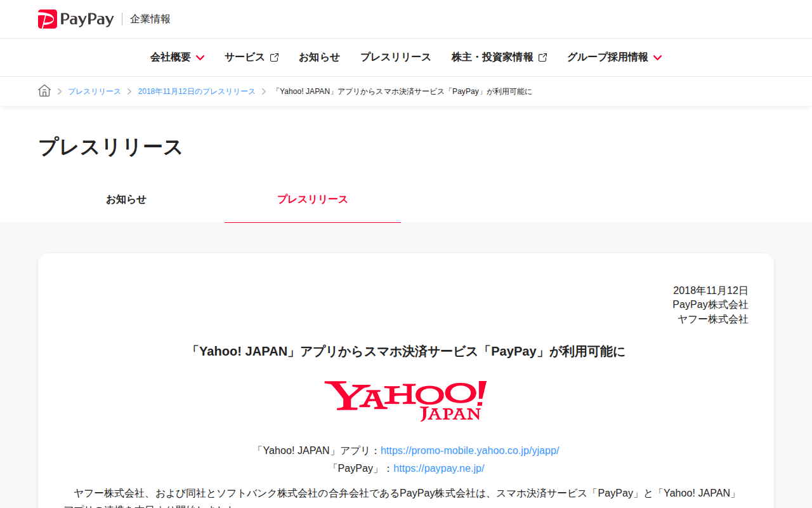The height and width of the screenshot is (508, 812).
Task: Open 2018年11月12日のプレスリリース breadcrumb
Action: click(x=197, y=91)
